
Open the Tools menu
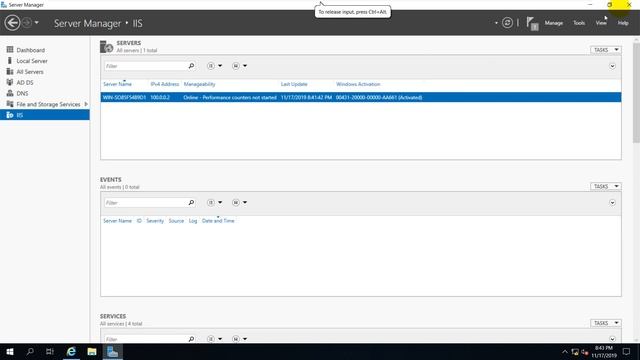[579, 23]
